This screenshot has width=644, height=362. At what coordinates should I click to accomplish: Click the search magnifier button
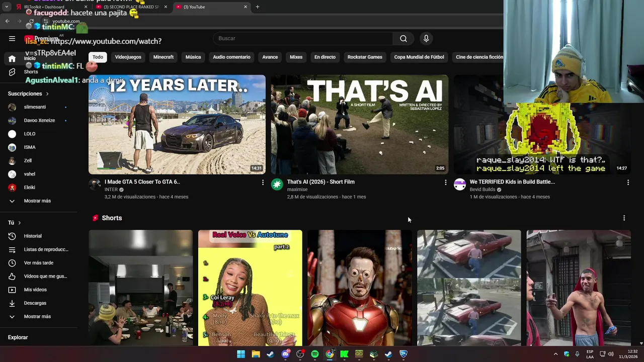(404, 38)
